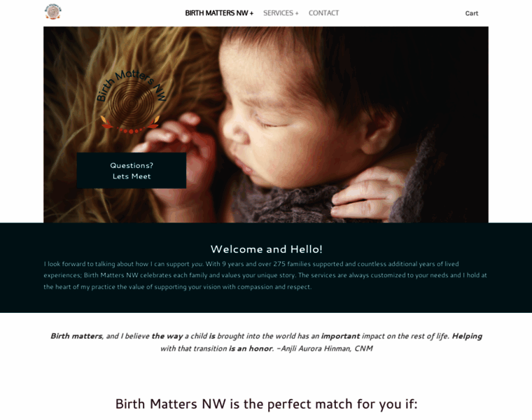Viewport: 532px width, 420px height.
Task: Go to the CONTACT page
Action: click(323, 13)
